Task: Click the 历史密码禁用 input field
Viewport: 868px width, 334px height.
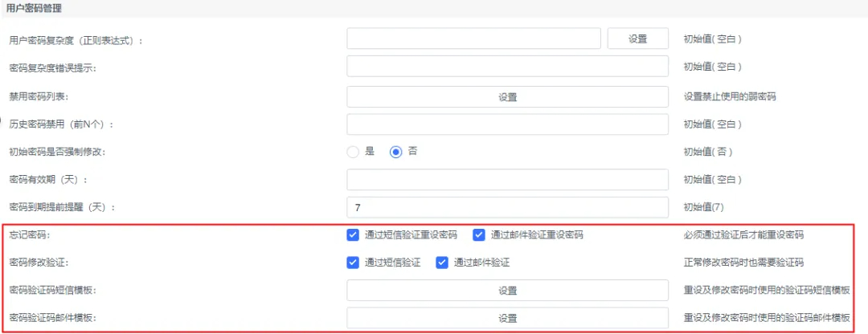Action: tap(508, 124)
